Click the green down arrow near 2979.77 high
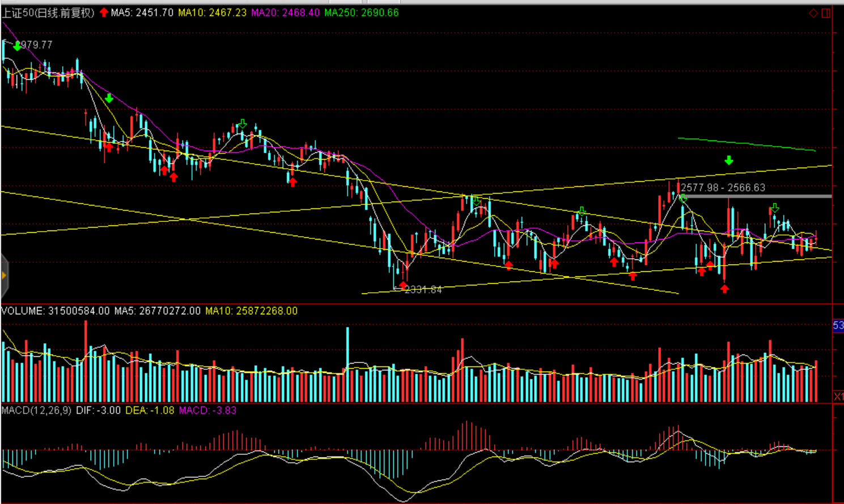The width and height of the screenshot is (844, 504). (x=18, y=46)
